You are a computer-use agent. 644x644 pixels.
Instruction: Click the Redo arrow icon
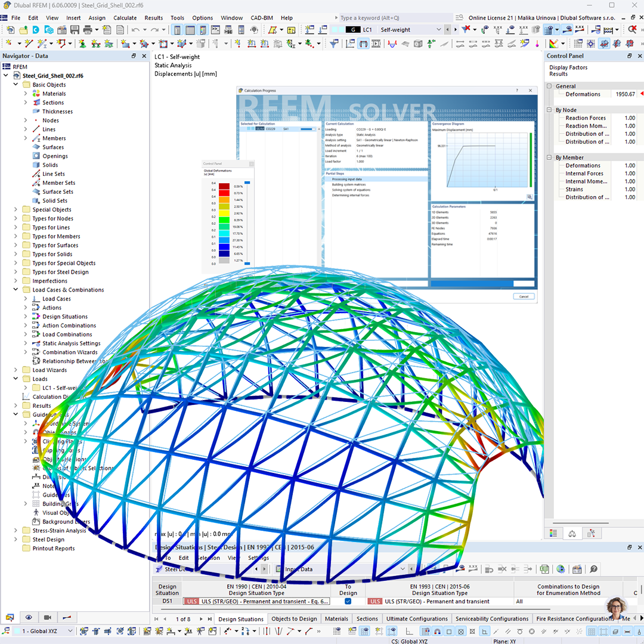155,30
